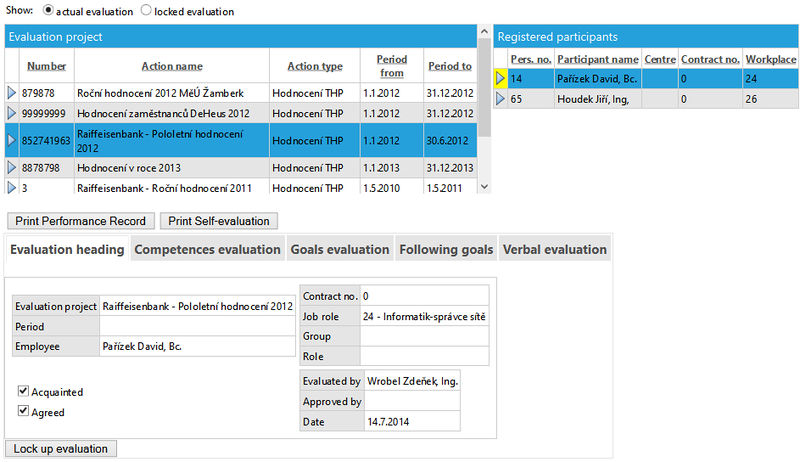Sort projects by Action name column
800x462 pixels.
pyautogui.click(x=172, y=66)
